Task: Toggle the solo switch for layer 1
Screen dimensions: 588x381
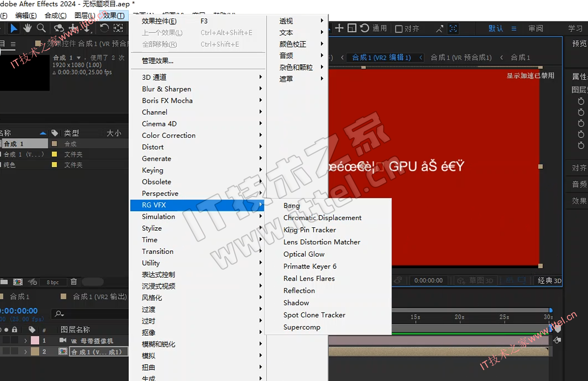Action: coord(6,340)
